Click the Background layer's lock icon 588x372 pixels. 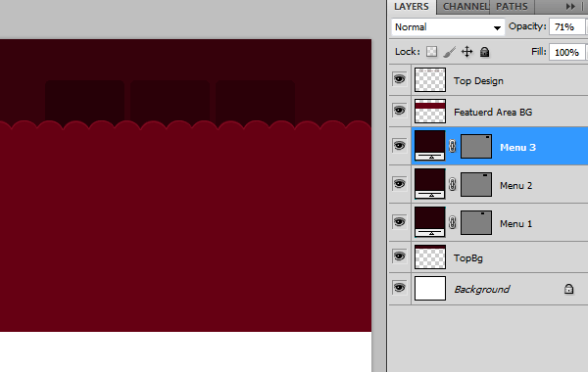coord(568,289)
